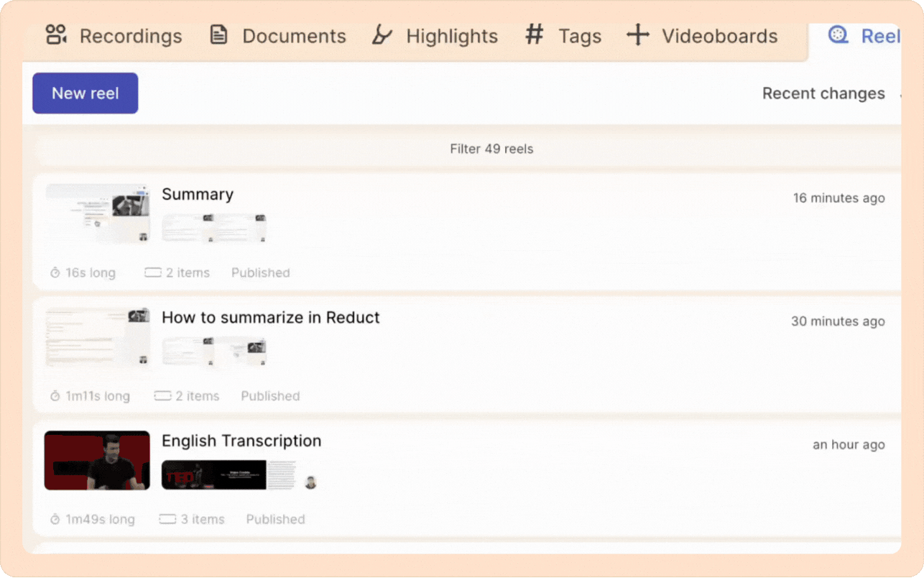
Task: Open the Recordings tab
Action: pos(114,35)
